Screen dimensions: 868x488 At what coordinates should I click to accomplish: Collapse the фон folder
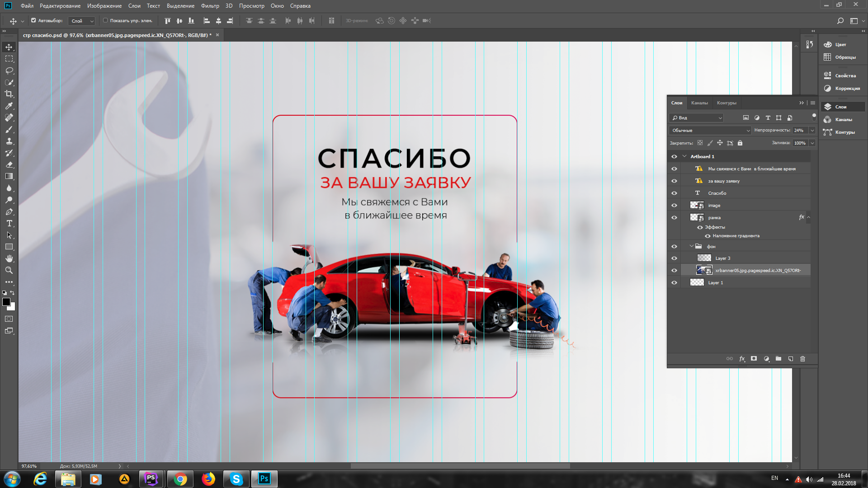(x=691, y=246)
